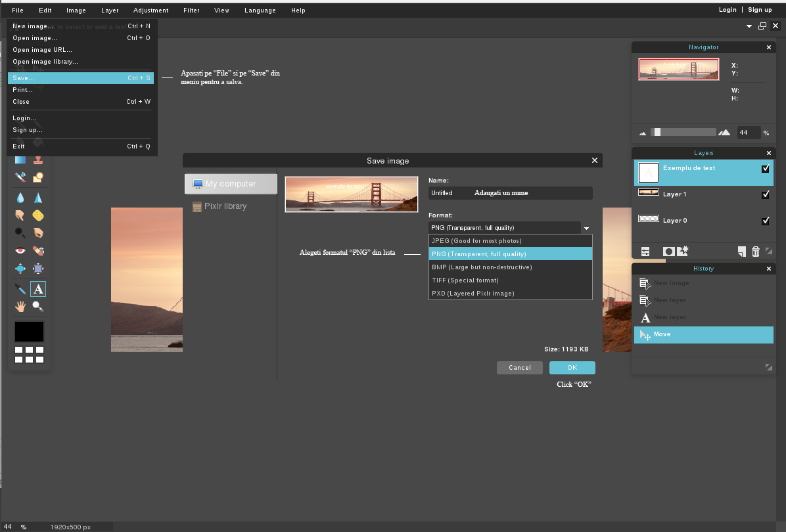Select the Pinch tool

tap(38, 269)
